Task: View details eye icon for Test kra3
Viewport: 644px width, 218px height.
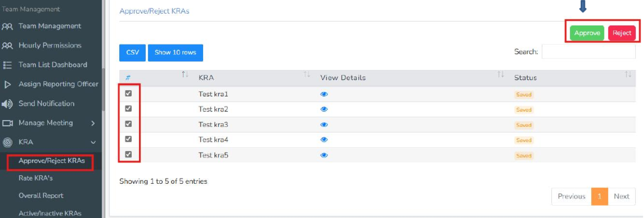Action: click(x=324, y=125)
